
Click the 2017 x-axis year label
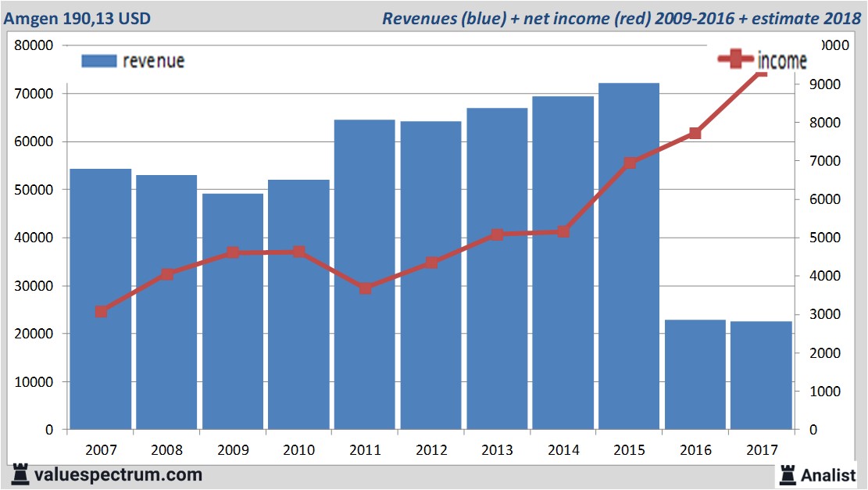tap(762, 449)
